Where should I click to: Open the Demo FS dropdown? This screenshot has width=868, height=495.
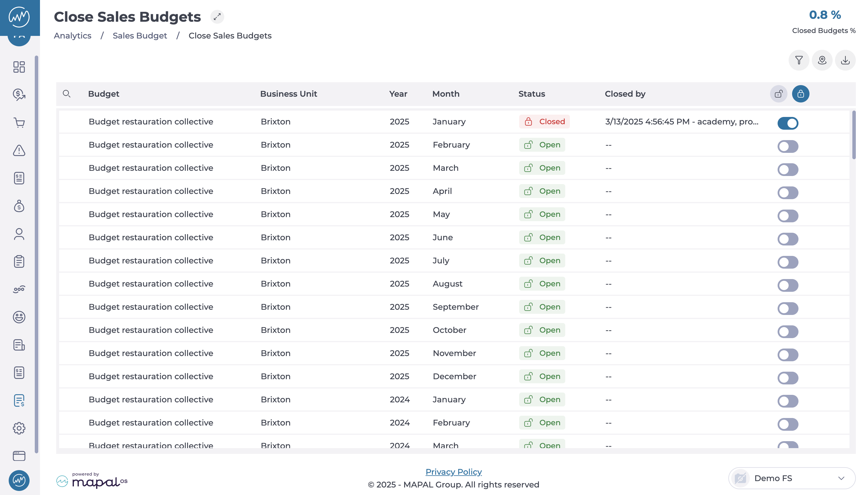pyautogui.click(x=792, y=478)
